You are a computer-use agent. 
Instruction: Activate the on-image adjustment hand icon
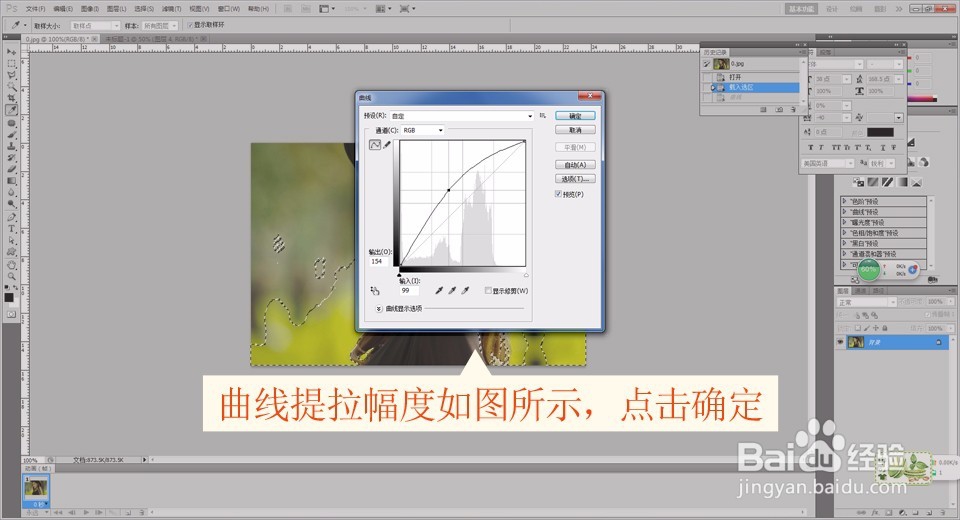click(375, 291)
